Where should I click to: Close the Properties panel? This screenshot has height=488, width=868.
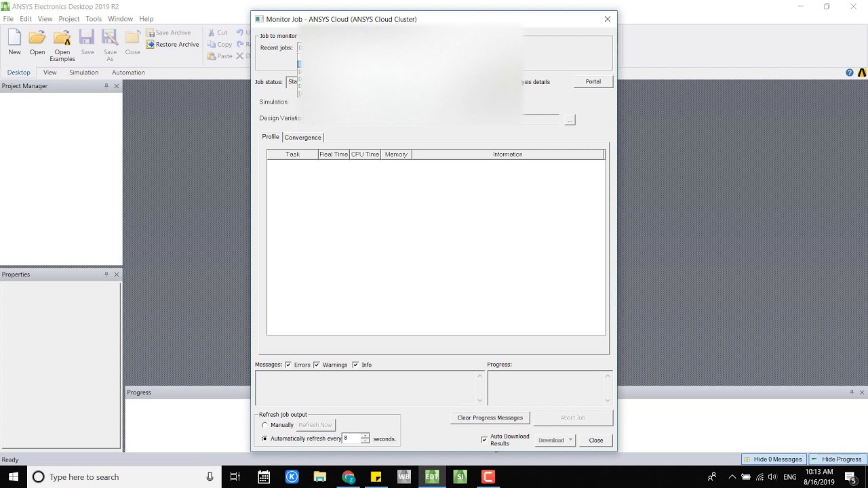(117, 274)
